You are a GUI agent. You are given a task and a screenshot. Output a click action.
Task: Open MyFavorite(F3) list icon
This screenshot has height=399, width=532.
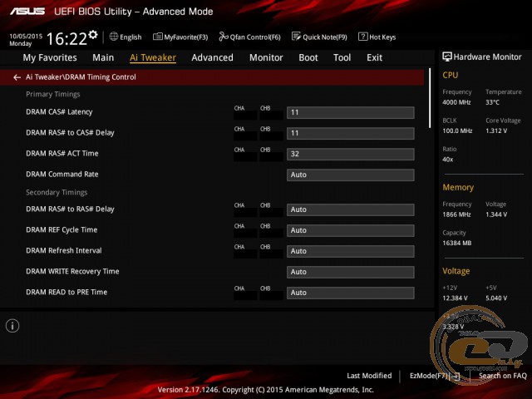click(157, 37)
